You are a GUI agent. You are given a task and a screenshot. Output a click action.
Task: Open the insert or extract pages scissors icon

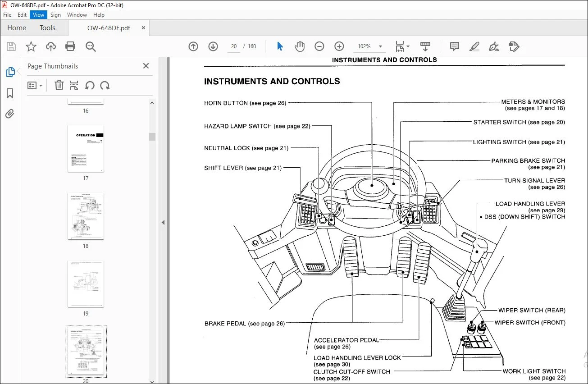[74, 85]
